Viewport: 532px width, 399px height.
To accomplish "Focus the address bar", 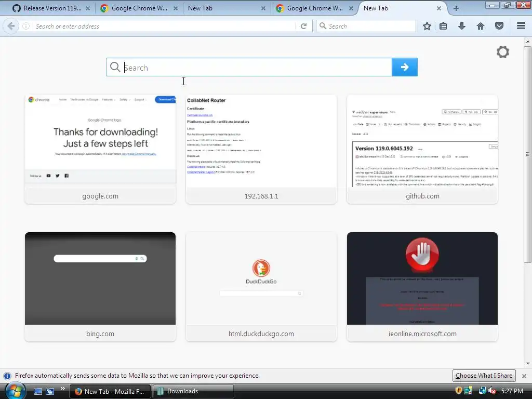I will [163, 26].
